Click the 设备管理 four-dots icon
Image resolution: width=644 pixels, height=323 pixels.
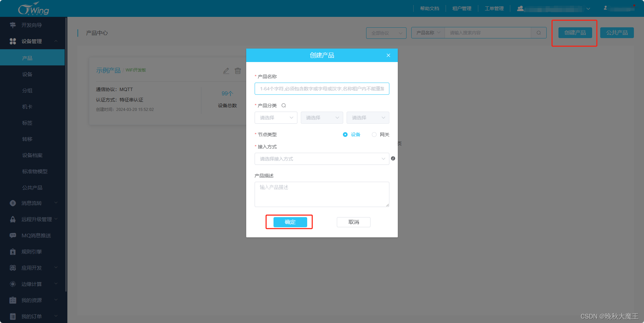13,41
